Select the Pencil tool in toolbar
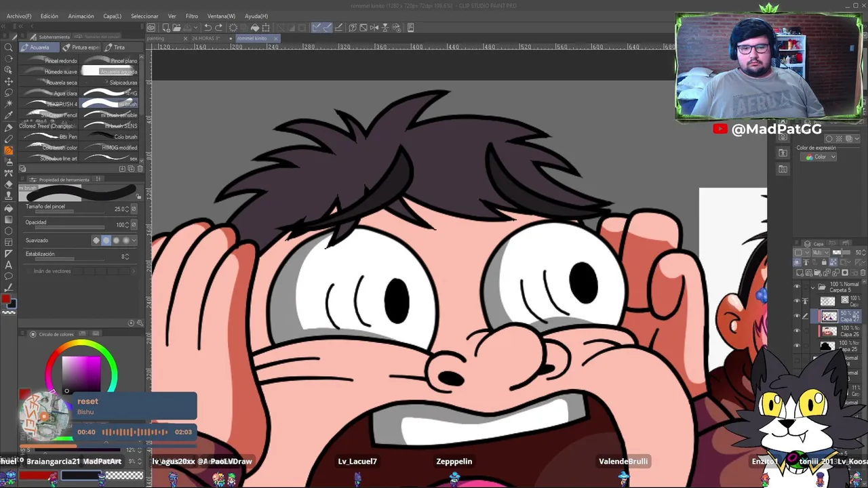The height and width of the screenshot is (488, 868). pos(9,139)
